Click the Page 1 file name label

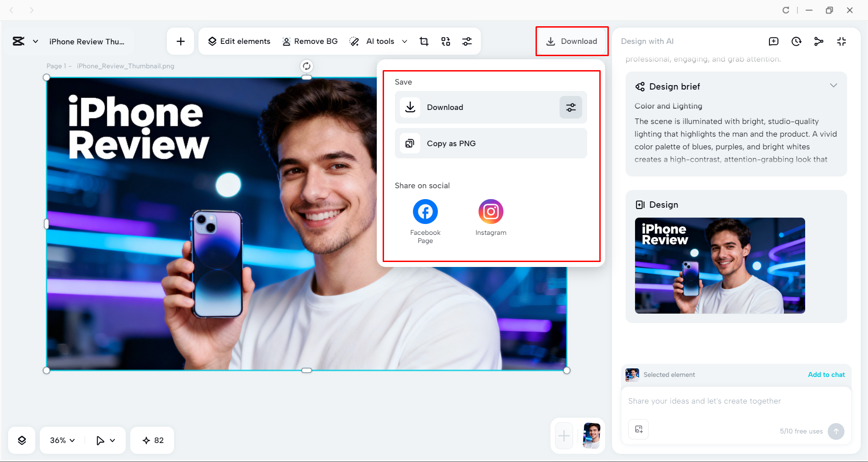pyautogui.click(x=110, y=66)
